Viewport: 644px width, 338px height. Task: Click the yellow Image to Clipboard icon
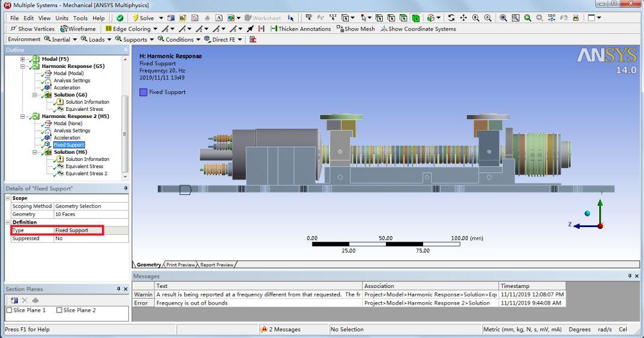(x=576, y=18)
